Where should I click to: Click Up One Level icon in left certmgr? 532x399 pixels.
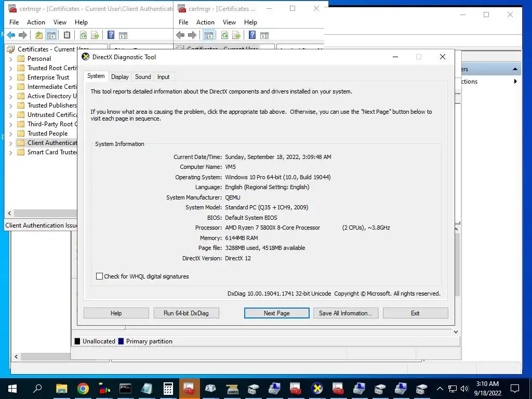coord(39,35)
